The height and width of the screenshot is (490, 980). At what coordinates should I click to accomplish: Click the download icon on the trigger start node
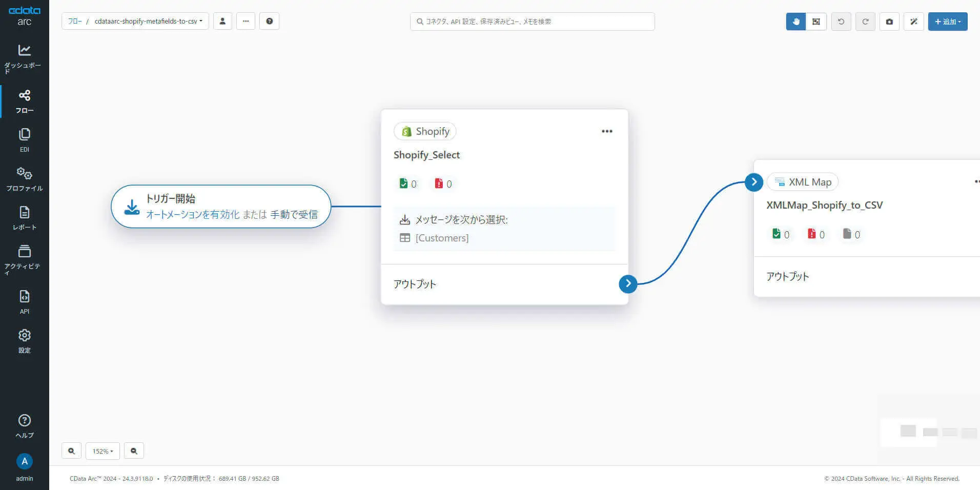pos(132,207)
